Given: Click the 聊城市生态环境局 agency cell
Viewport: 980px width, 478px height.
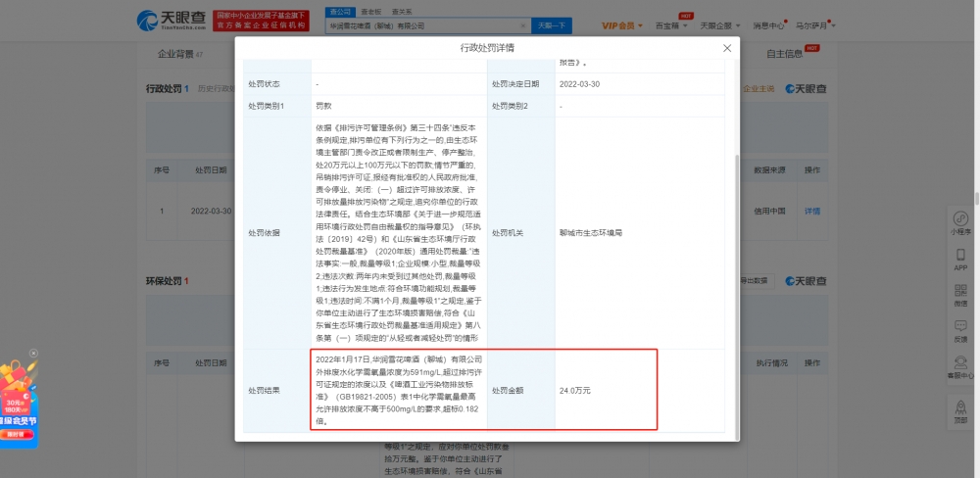Looking at the screenshot, I should 591,233.
